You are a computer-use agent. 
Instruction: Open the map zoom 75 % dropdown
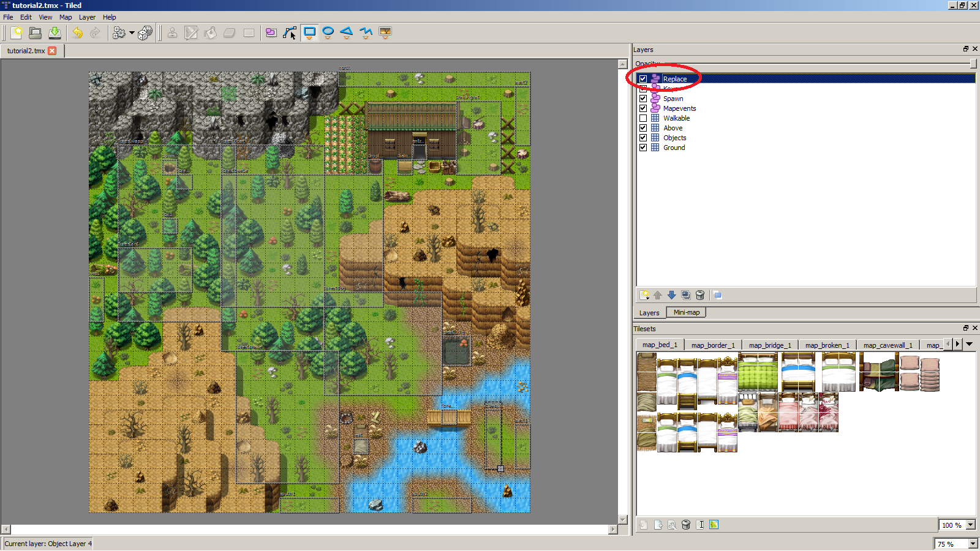973,544
